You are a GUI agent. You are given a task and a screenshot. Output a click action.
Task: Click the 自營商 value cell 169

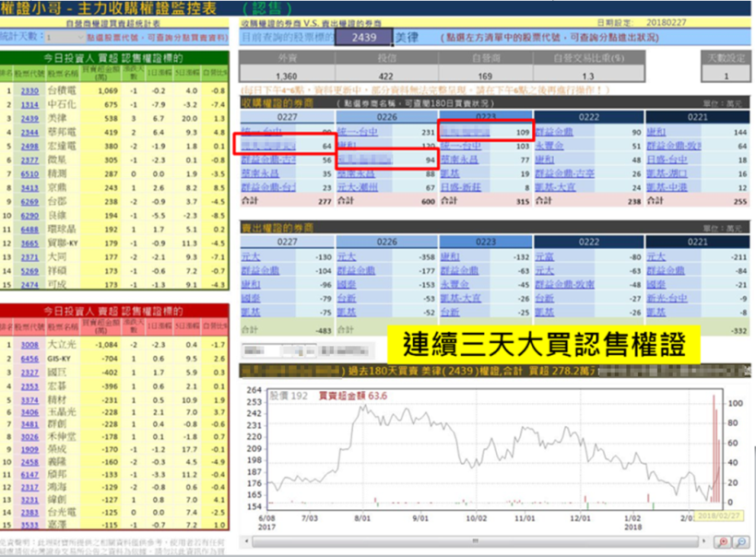point(485,76)
